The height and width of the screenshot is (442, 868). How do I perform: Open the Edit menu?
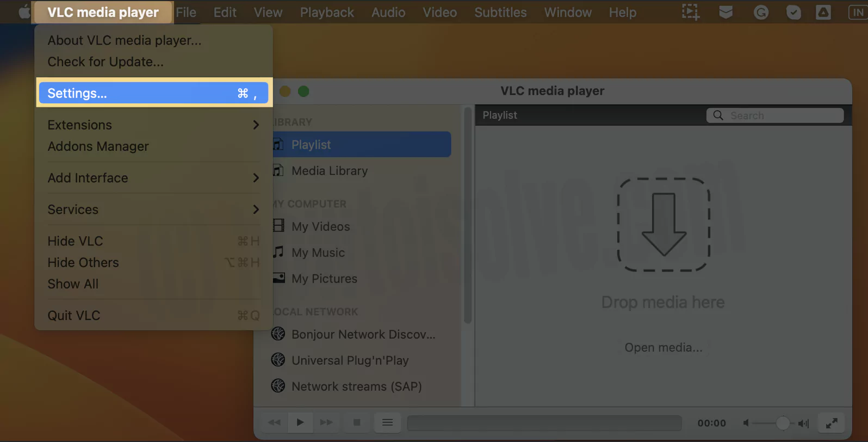point(225,12)
